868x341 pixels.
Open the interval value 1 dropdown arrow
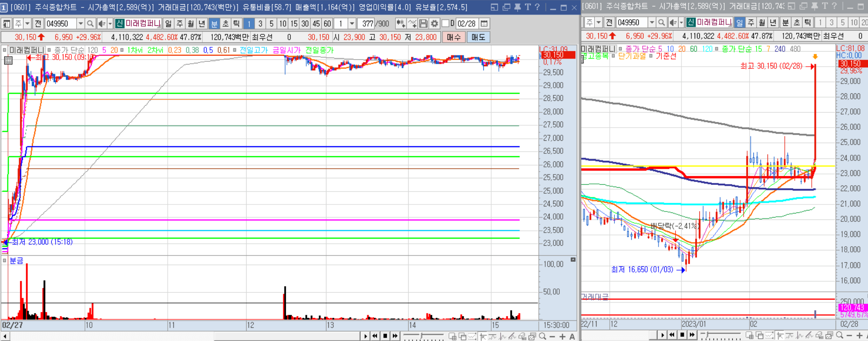(x=352, y=23)
